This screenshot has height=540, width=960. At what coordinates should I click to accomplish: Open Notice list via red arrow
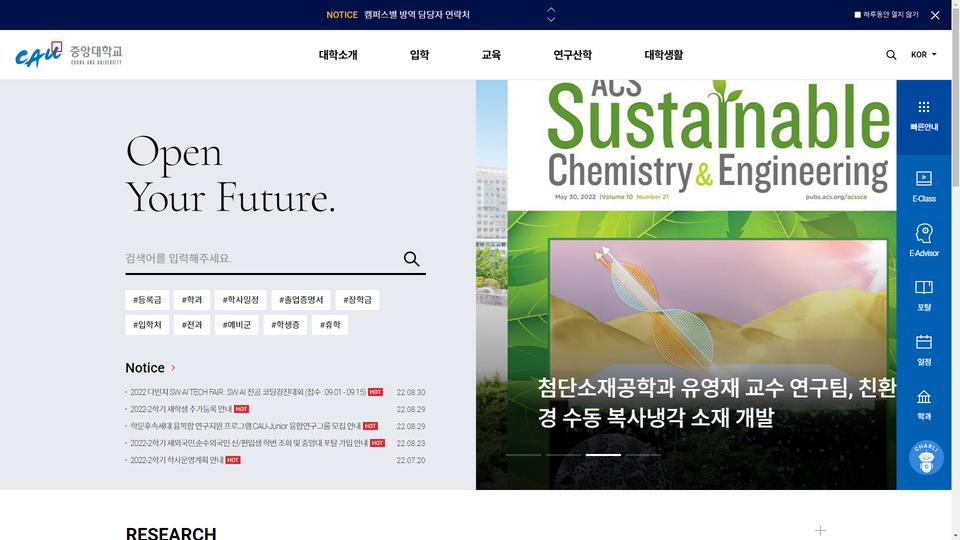(173, 368)
